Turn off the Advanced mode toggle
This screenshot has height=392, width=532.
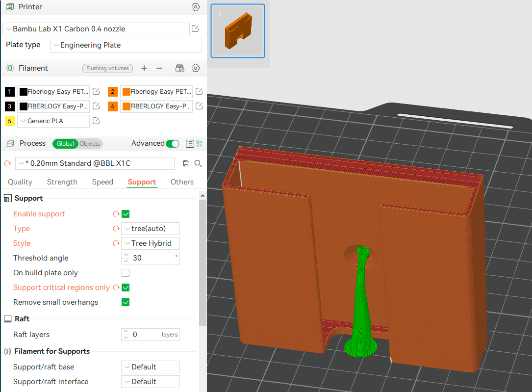click(x=173, y=144)
